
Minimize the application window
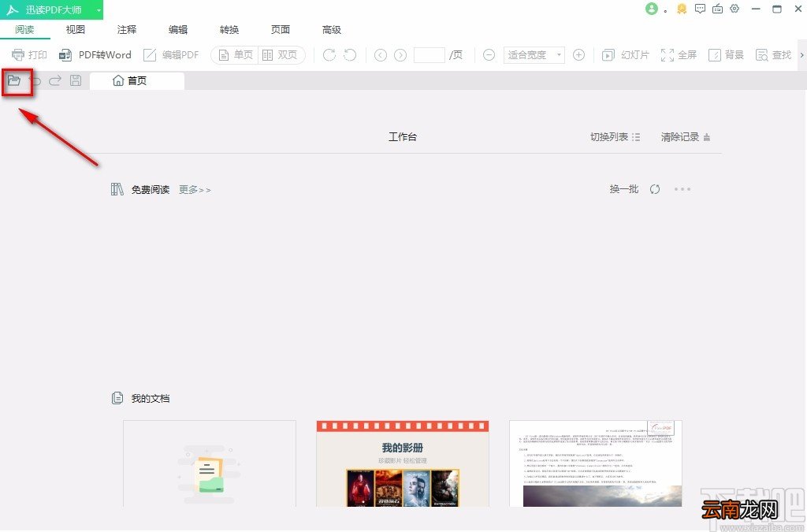coord(756,9)
